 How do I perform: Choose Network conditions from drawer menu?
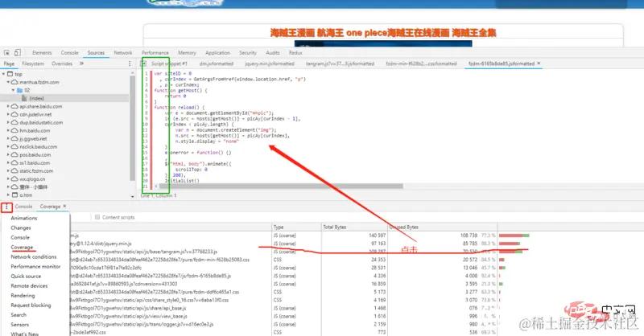point(34,256)
